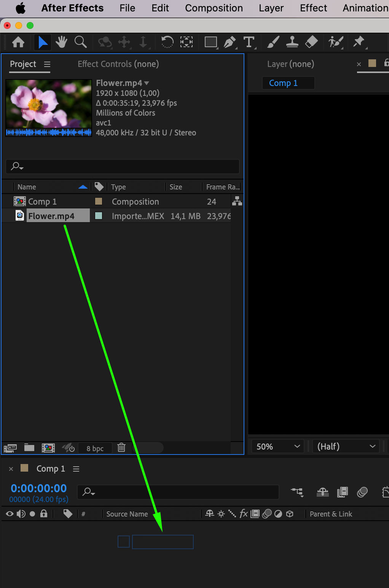
Task: Click the Flower.mp4 label color swatch
Action: (99, 216)
